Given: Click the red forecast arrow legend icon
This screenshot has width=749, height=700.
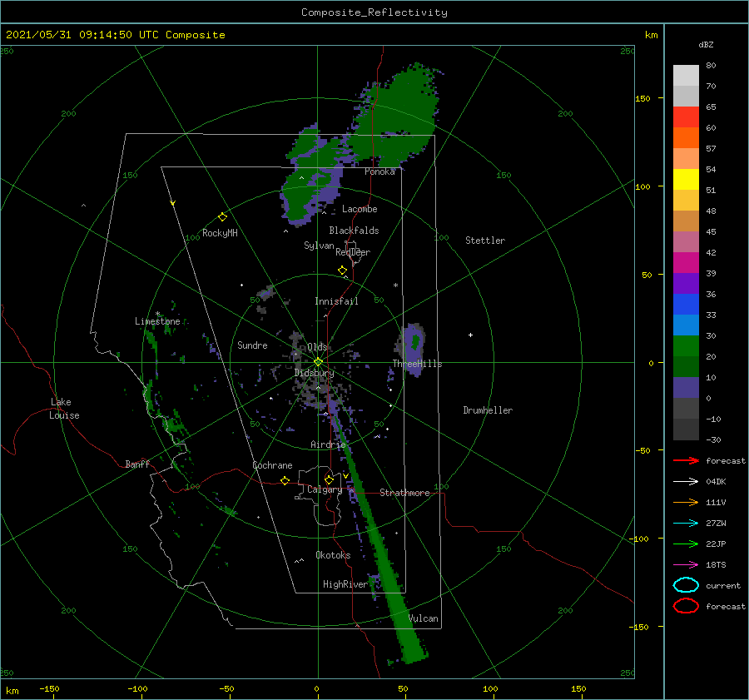Looking at the screenshot, I should pyautogui.click(x=686, y=460).
